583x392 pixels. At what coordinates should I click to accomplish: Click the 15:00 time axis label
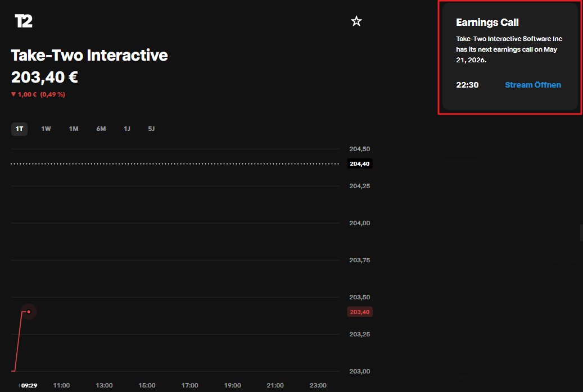pyautogui.click(x=147, y=385)
